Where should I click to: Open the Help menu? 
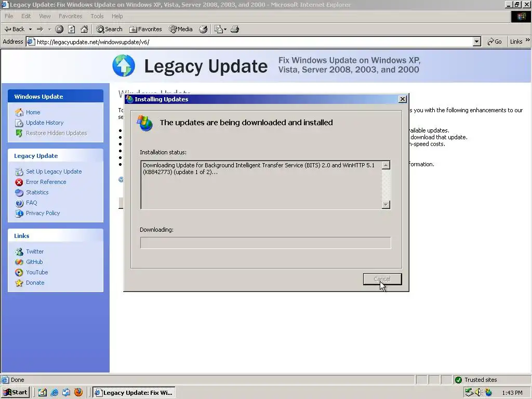pos(117,16)
